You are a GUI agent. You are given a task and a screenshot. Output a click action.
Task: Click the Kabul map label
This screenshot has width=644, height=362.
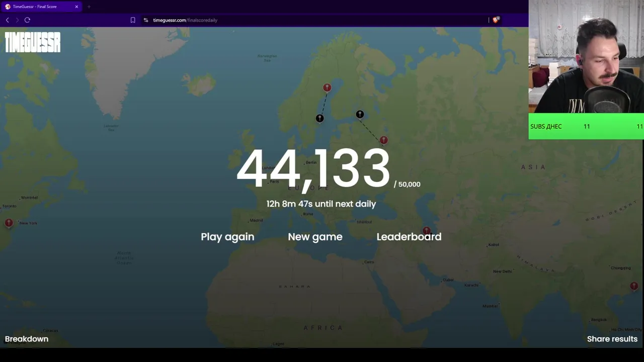(494, 245)
